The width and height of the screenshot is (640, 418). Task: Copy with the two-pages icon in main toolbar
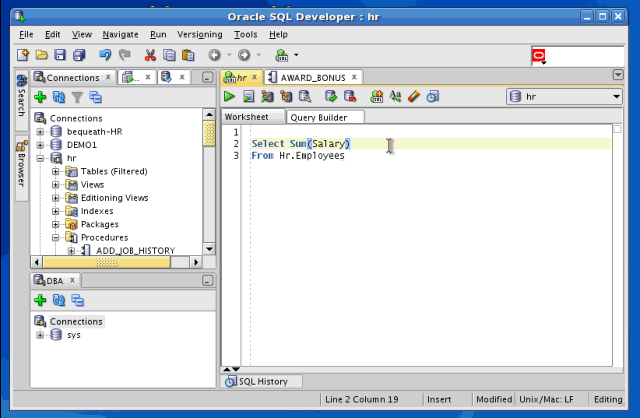point(169,55)
